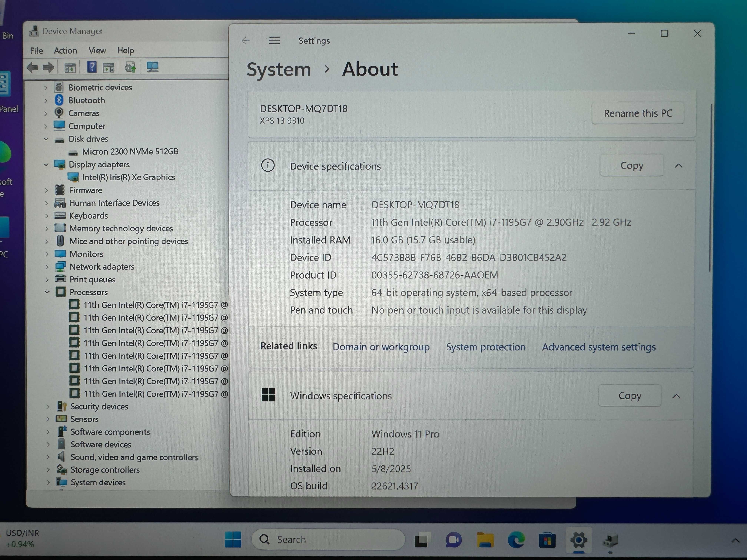Collapse the Disk drives node
Image resolution: width=747 pixels, height=560 pixels.
point(46,139)
